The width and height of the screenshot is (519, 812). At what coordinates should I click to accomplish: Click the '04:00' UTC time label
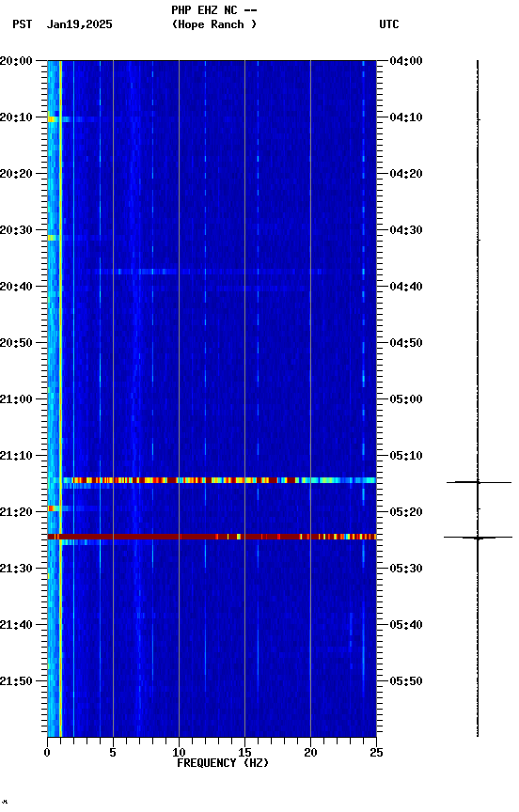[x=406, y=61]
